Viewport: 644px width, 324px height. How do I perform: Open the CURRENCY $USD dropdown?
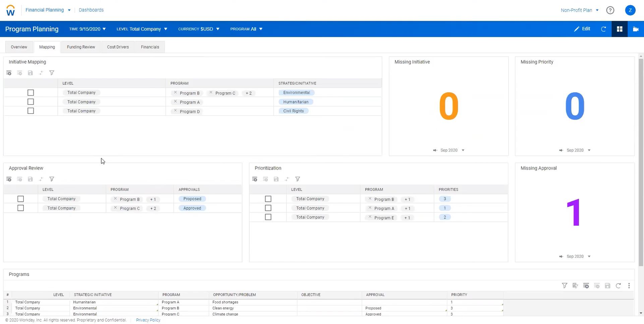199,29
